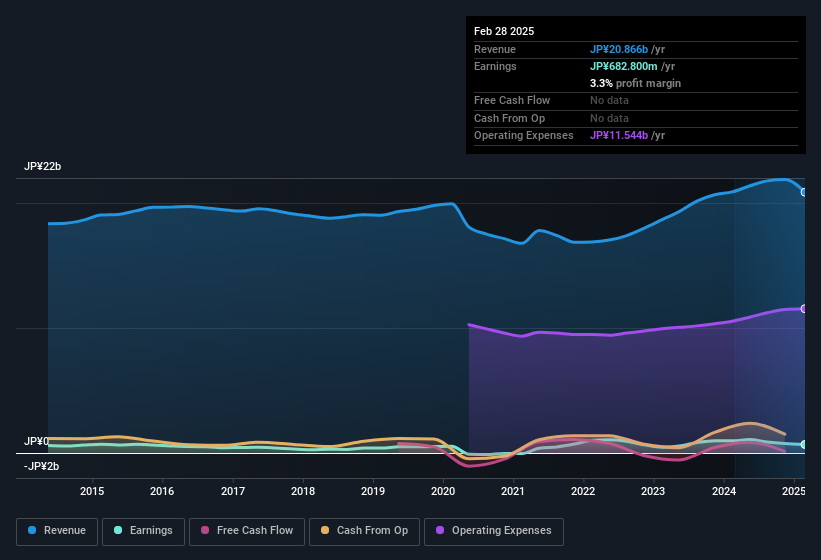
Task: Click the Free Cash Flow row in tooltip
Action: [x=636, y=100]
